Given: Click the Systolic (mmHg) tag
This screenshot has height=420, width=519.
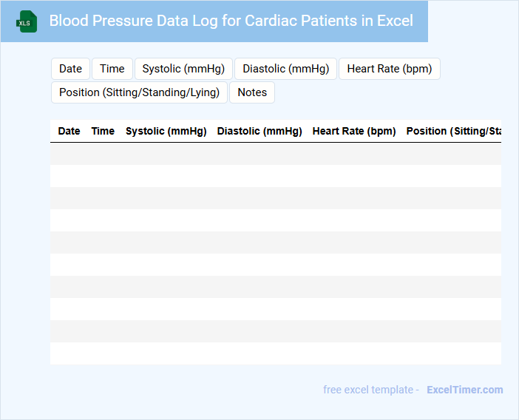Looking at the screenshot, I should (x=183, y=69).
